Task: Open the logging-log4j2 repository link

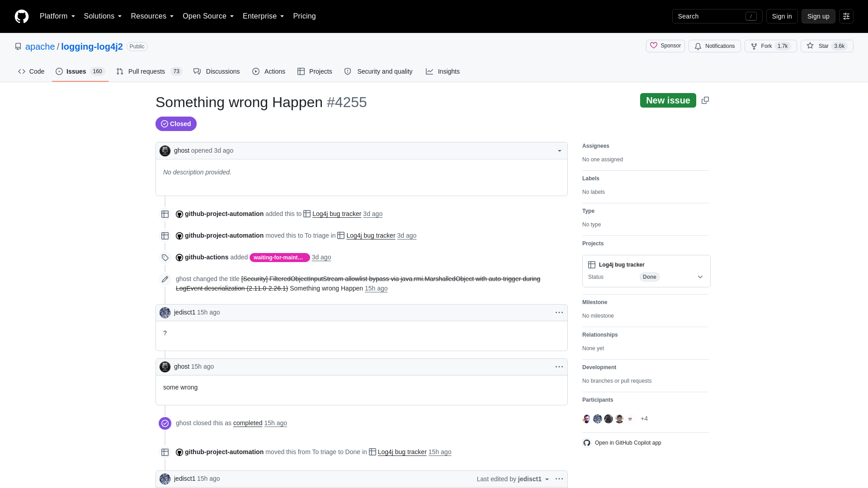Action: [x=92, y=47]
